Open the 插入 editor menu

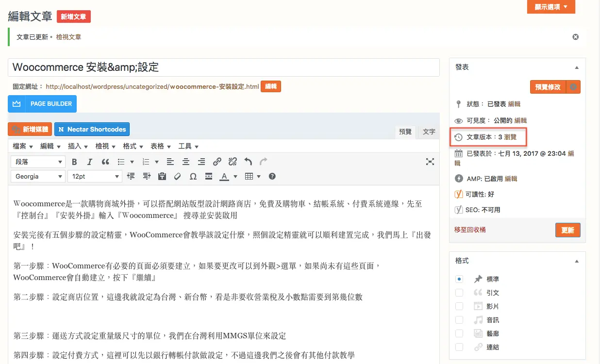pos(78,146)
